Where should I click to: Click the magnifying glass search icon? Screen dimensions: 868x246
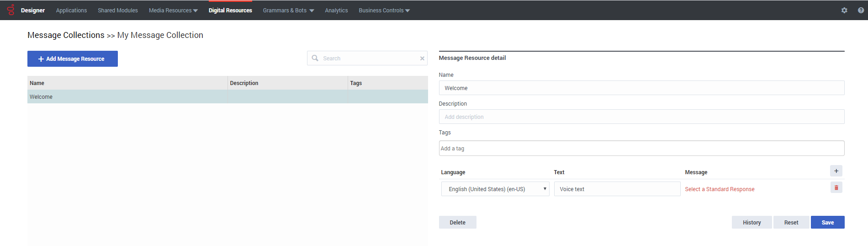(315, 58)
